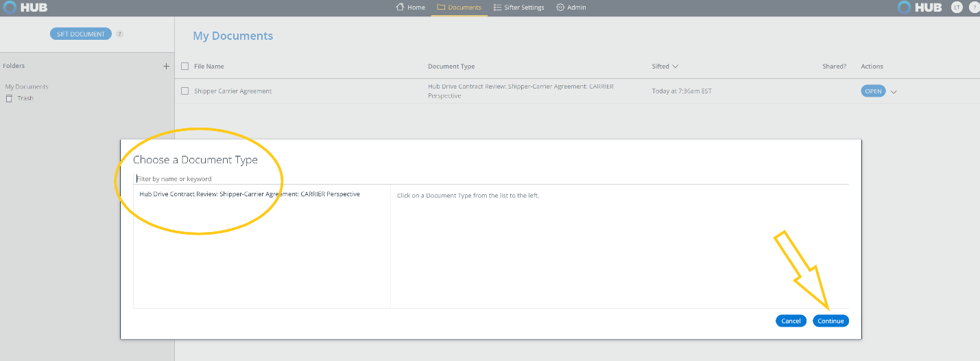This screenshot has height=361, width=980.
Task: Click the HUB logo in top-left corner
Action: (25, 8)
